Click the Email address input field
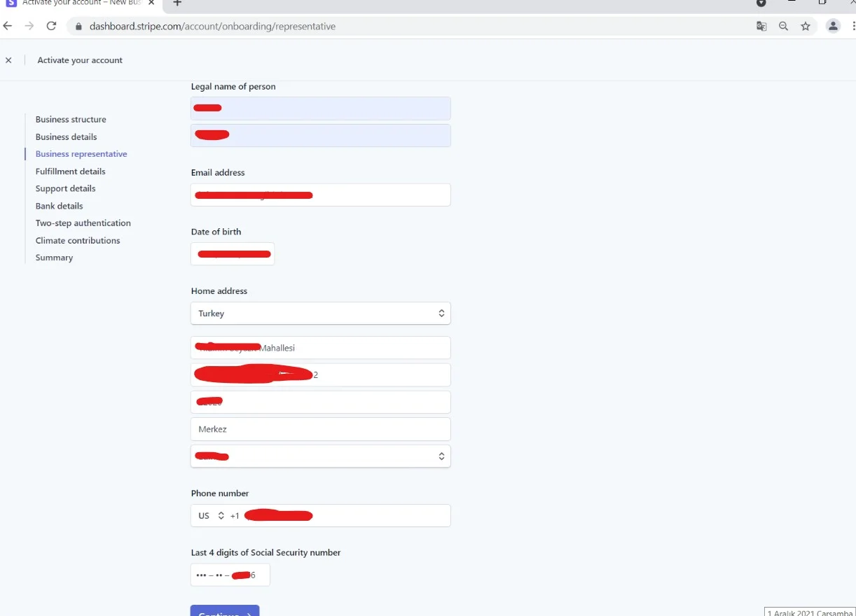This screenshot has height=616, width=856. click(x=320, y=195)
